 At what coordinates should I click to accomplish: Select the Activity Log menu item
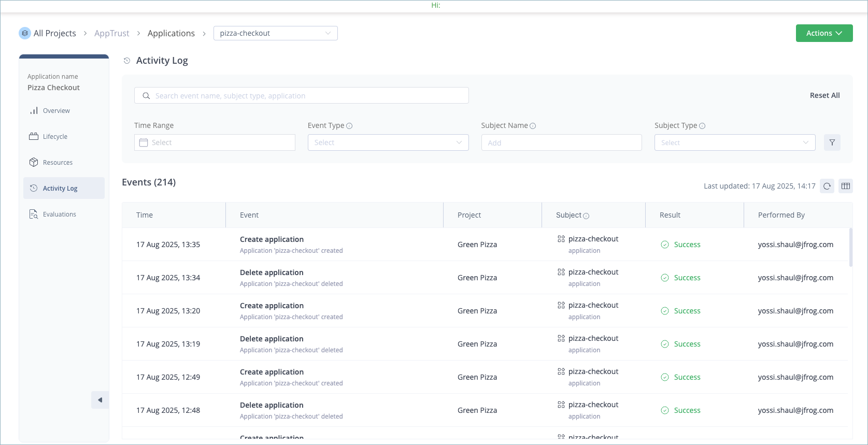pyautogui.click(x=64, y=188)
